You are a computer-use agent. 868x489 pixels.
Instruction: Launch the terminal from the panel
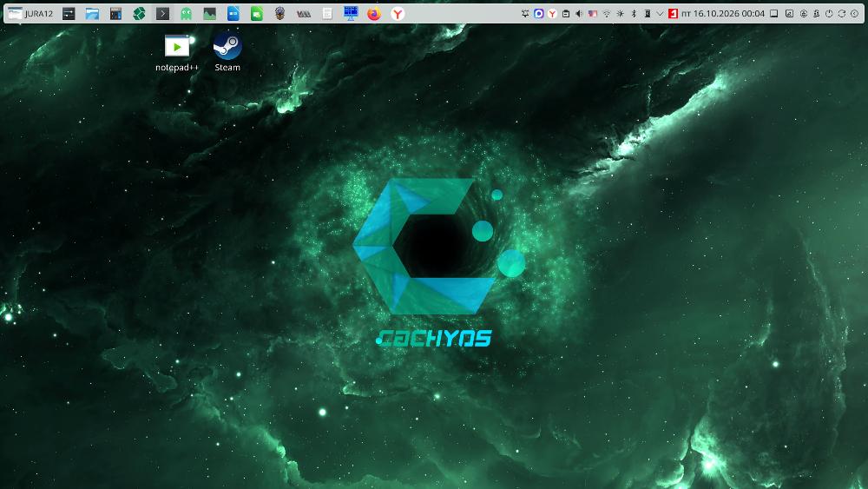(x=163, y=13)
